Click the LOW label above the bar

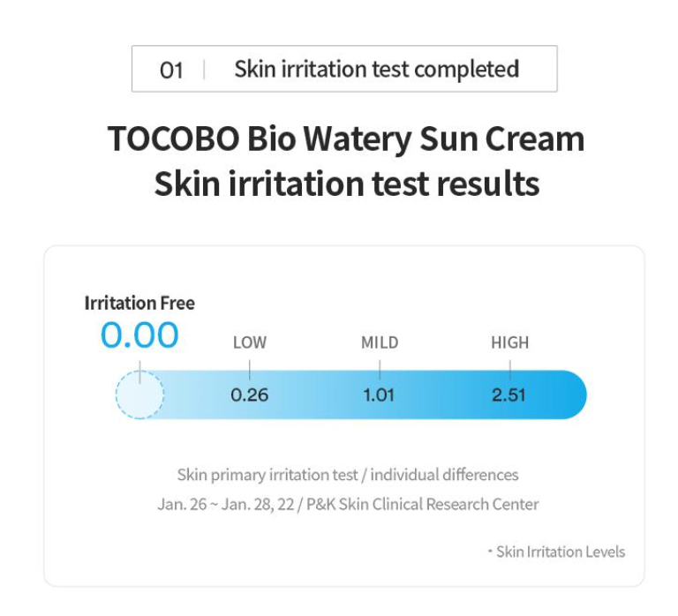click(250, 342)
